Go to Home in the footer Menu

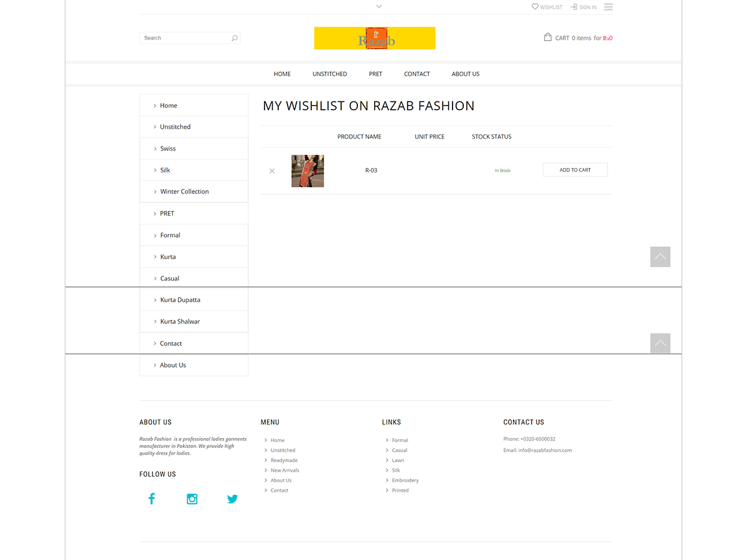[278, 440]
